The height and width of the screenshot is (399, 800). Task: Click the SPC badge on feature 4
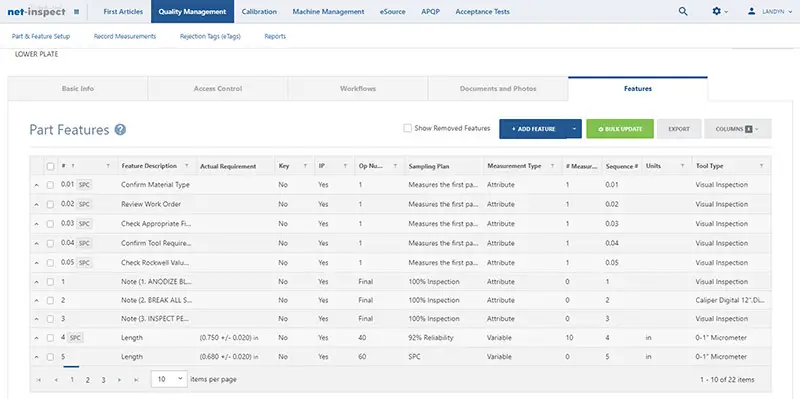(76, 338)
